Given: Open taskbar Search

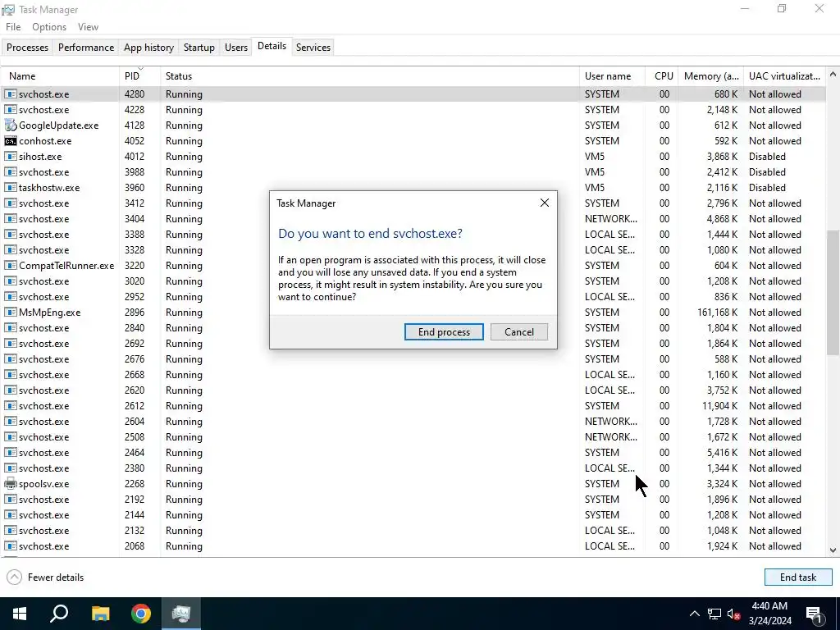Looking at the screenshot, I should 59,614.
